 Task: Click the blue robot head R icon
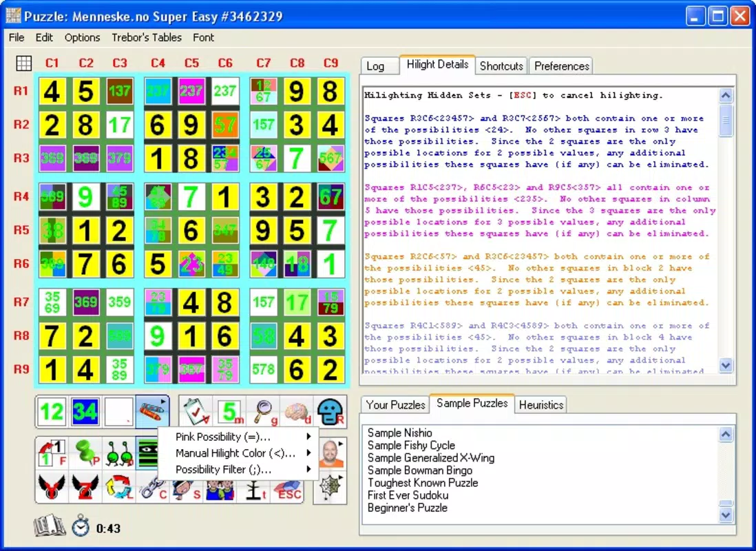[330, 412]
